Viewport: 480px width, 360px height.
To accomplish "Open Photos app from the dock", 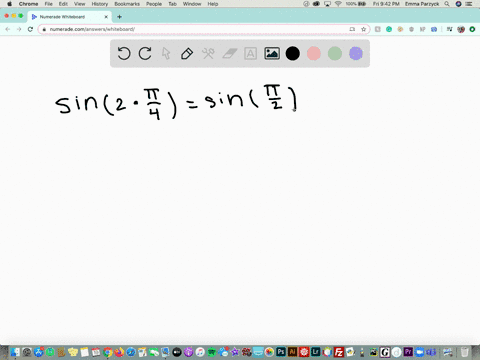I will [x=269, y=352].
